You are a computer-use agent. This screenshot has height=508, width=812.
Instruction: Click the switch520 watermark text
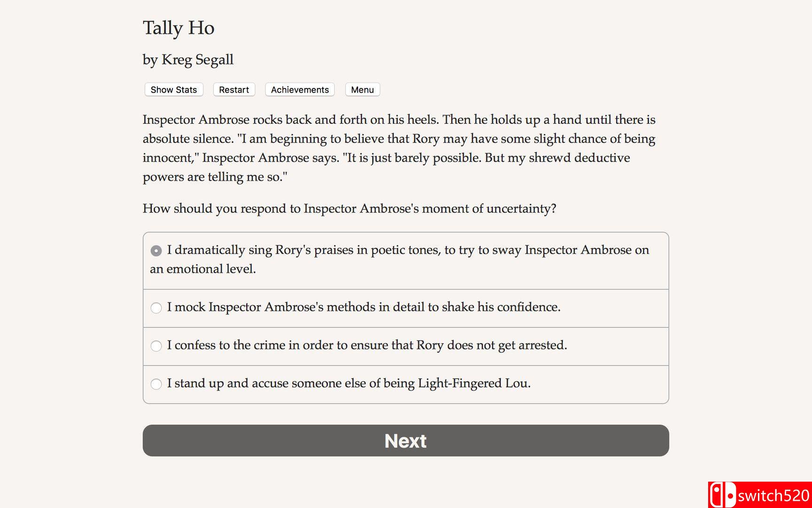point(773,496)
